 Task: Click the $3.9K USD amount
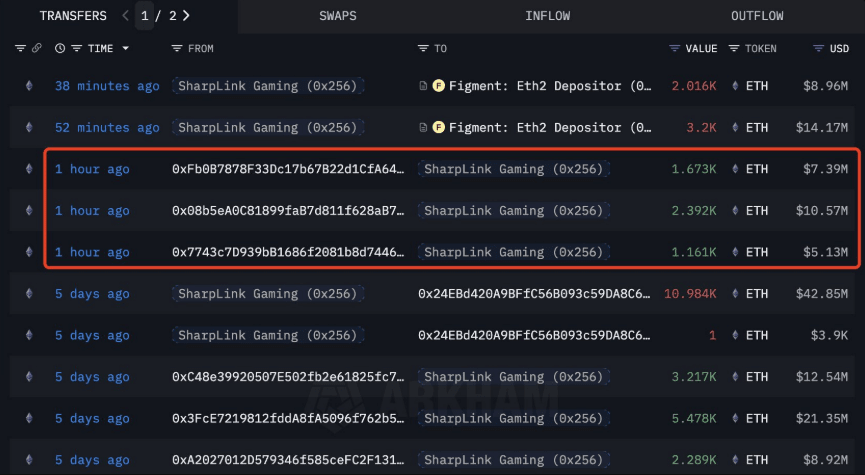pos(829,335)
